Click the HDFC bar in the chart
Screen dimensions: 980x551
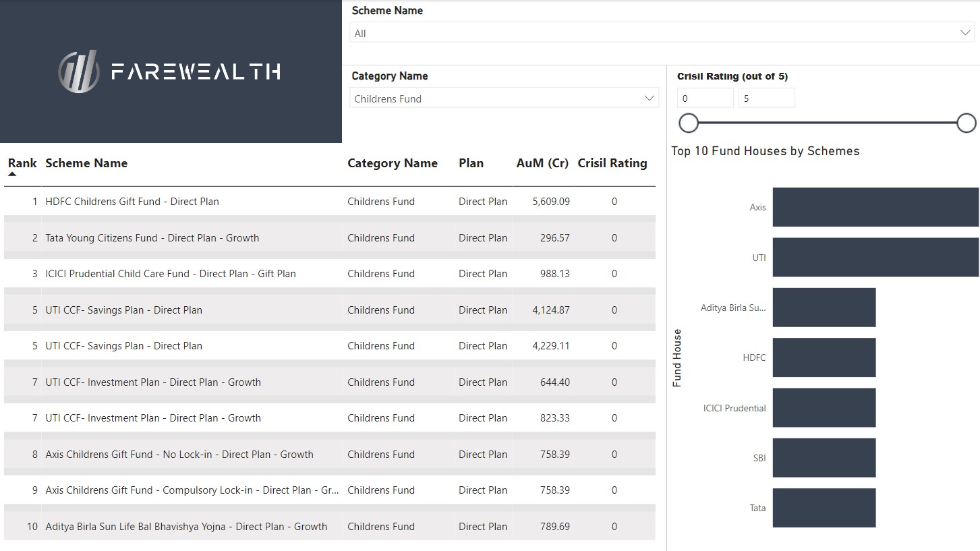tap(824, 357)
